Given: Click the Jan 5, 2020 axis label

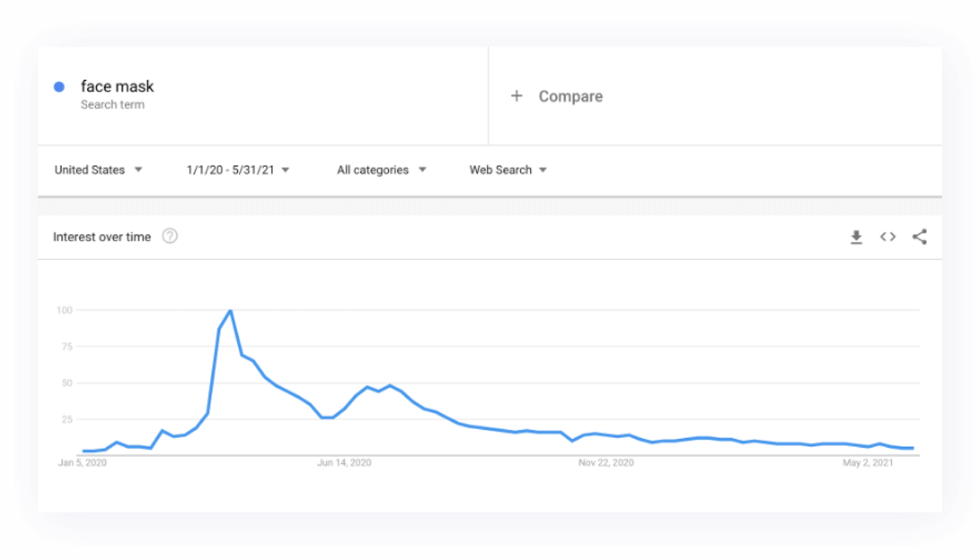Looking at the screenshot, I should tap(82, 463).
